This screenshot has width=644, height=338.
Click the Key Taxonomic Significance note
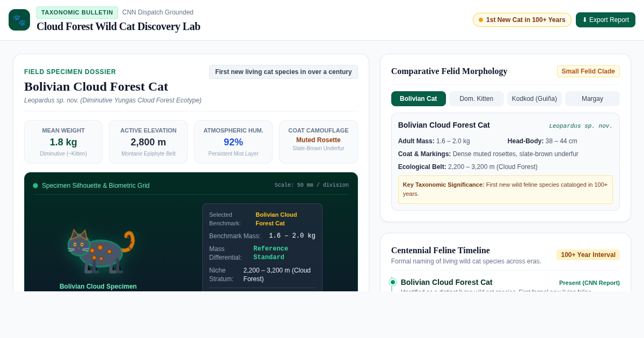click(x=506, y=189)
